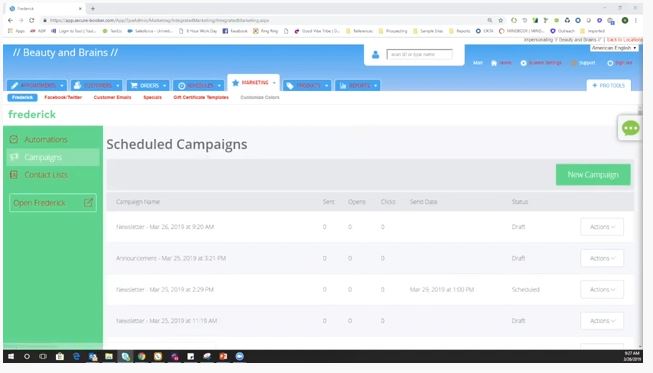653x373 pixels.
Task: Expand the Appointments menu arrow
Action: (62, 85)
